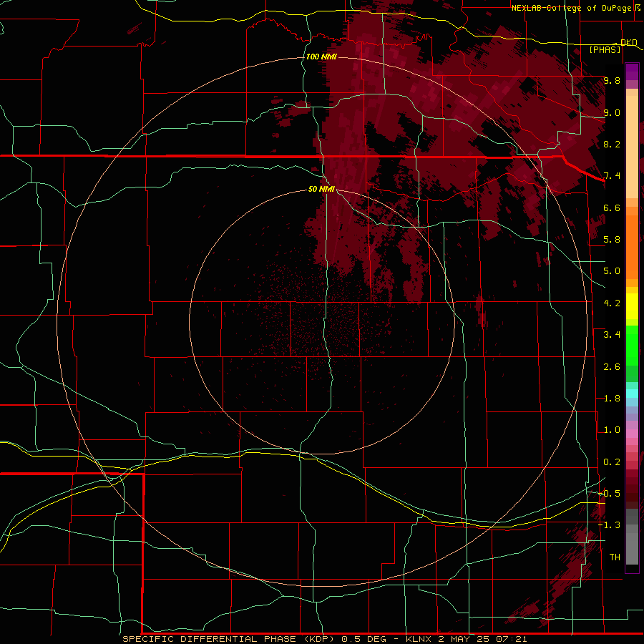The image size is (644, 644).
Task: Select the 50 NMI range ring label
Action: (321, 189)
